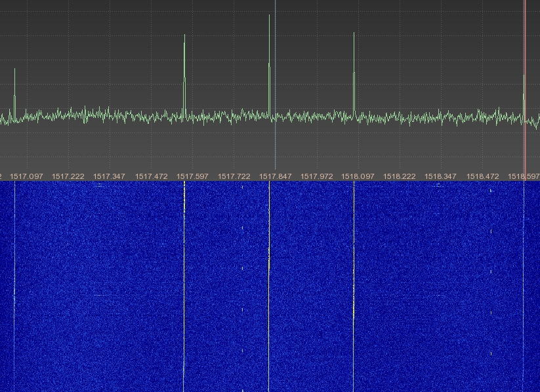The image size is (540, 392).
Task: Click the faint waterfall line at far left
Action: pyautogui.click(x=14, y=282)
